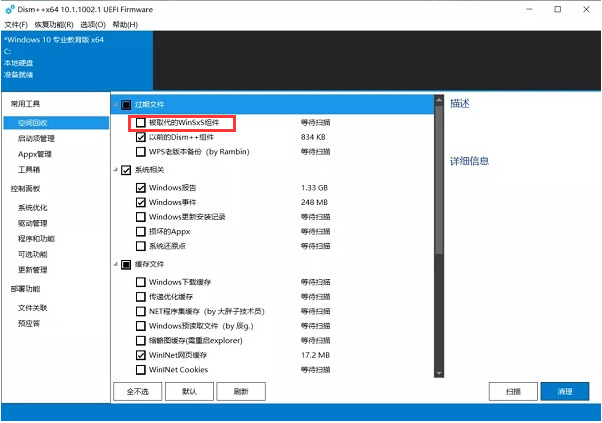The width and height of the screenshot is (602, 423).
Task: Open the 选项(O) menu
Action: point(93,25)
